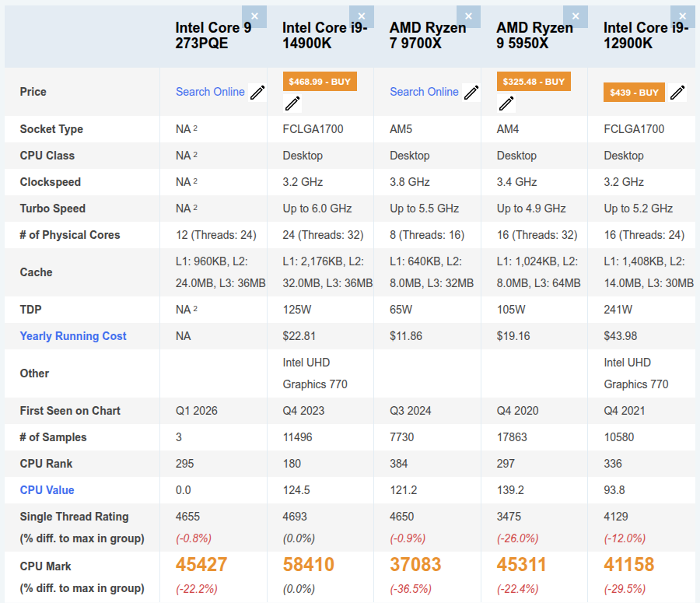Edit price pencil under $468.99 button
The height and width of the screenshot is (603, 700).
292,103
